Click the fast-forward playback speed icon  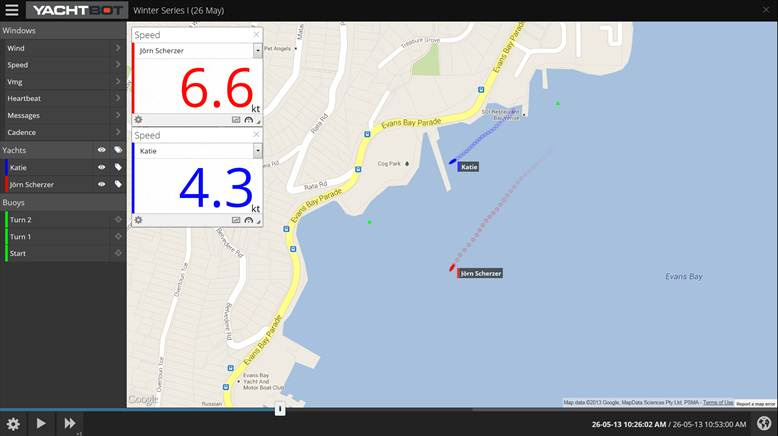click(70, 423)
